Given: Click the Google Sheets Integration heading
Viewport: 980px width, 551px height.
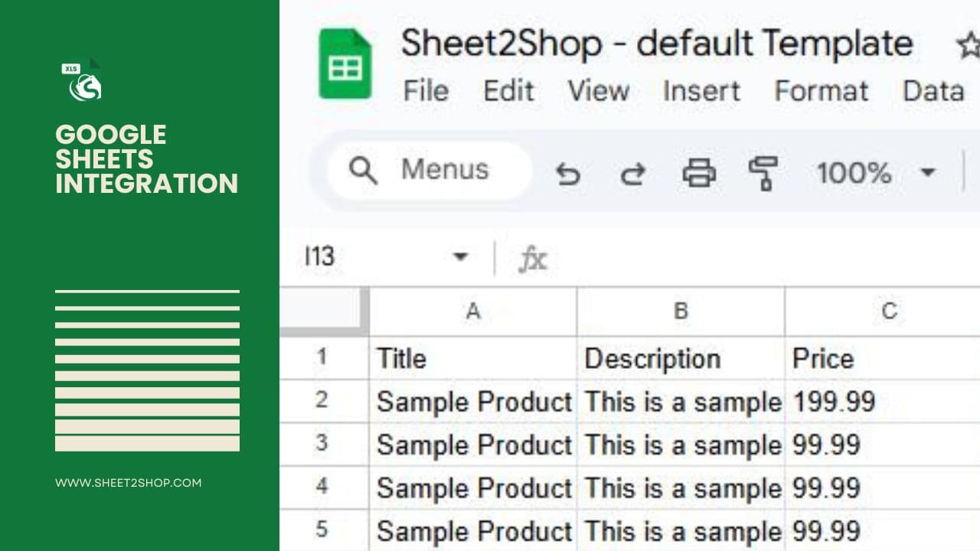Looking at the screenshot, I should point(146,159).
